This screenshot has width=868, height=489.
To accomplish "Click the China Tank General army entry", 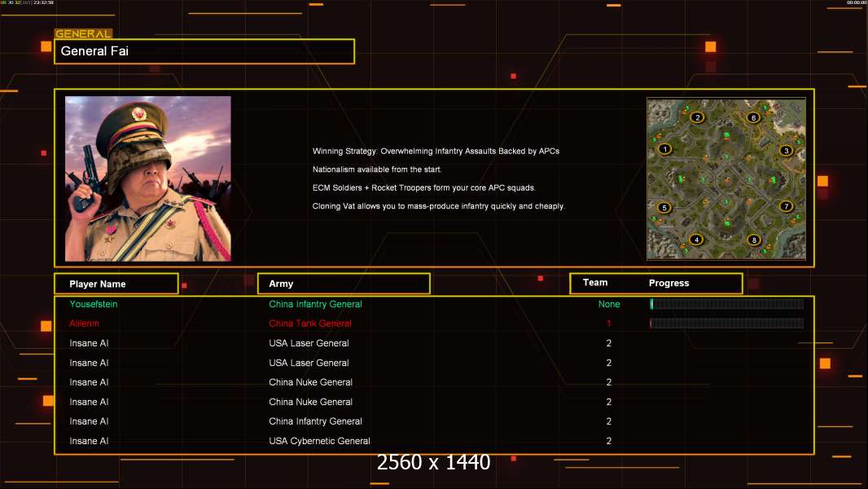I will (x=310, y=324).
